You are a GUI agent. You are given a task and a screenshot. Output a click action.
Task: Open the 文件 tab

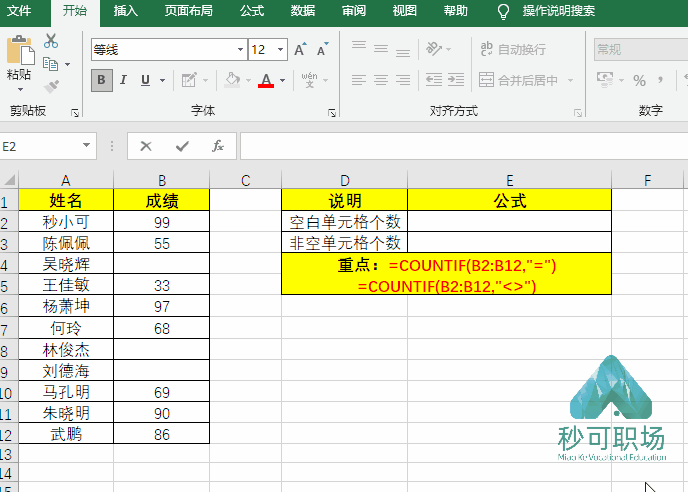coord(19,11)
